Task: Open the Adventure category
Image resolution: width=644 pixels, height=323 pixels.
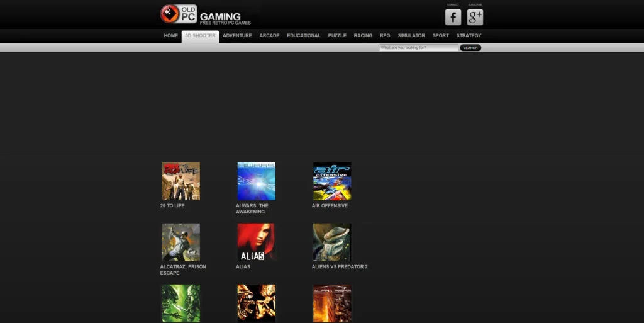Action: (237, 36)
